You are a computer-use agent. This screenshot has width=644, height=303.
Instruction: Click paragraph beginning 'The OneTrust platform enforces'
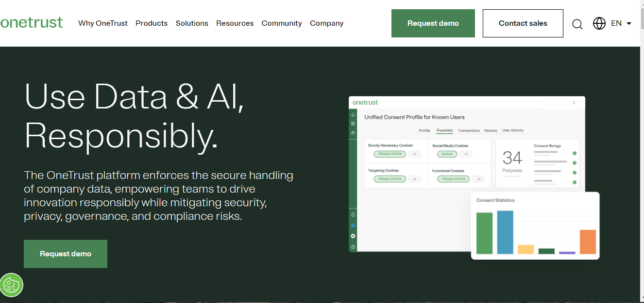click(158, 196)
